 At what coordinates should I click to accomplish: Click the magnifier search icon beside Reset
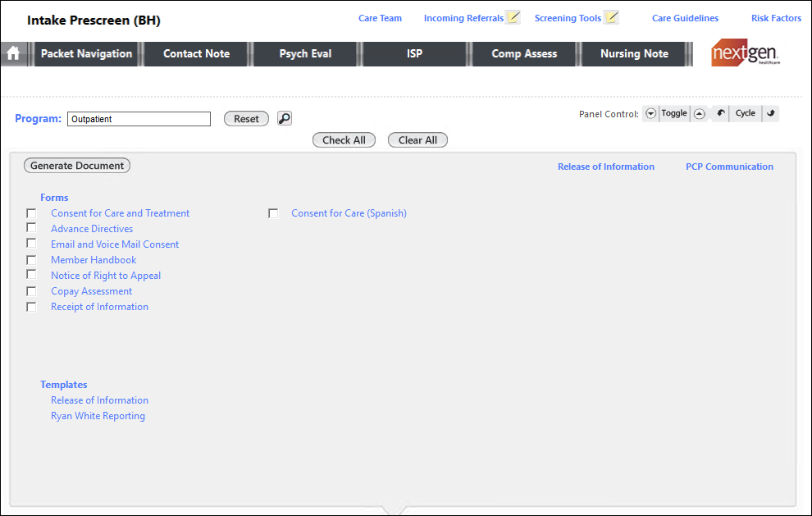click(285, 119)
